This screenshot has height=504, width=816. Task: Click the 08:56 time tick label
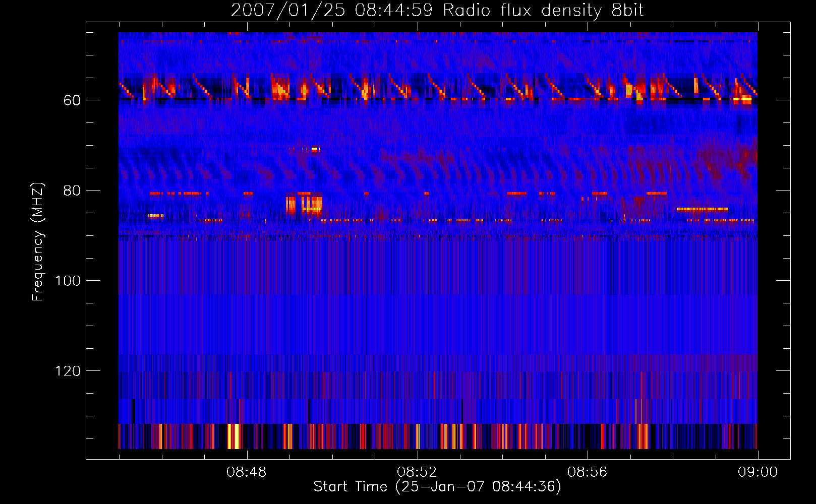[587, 472]
